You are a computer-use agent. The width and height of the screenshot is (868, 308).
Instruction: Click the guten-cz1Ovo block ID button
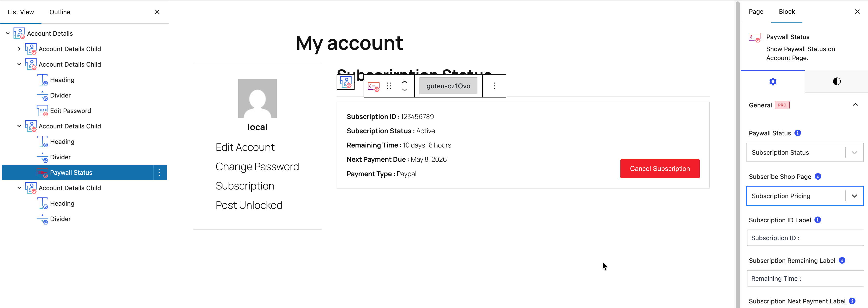(x=448, y=86)
